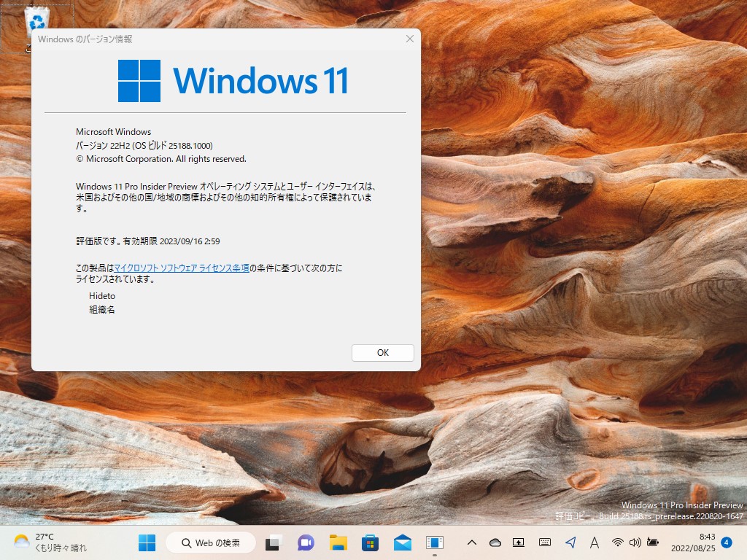Expand hidden system tray icons
This screenshot has height=560, width=747.
(472, 542)
